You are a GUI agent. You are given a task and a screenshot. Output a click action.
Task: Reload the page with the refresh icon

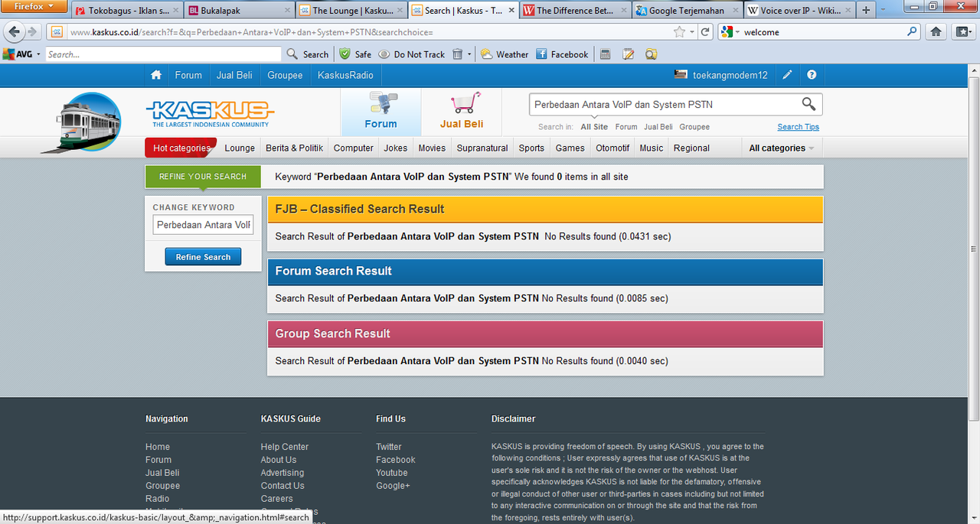(x=705, y=32)
